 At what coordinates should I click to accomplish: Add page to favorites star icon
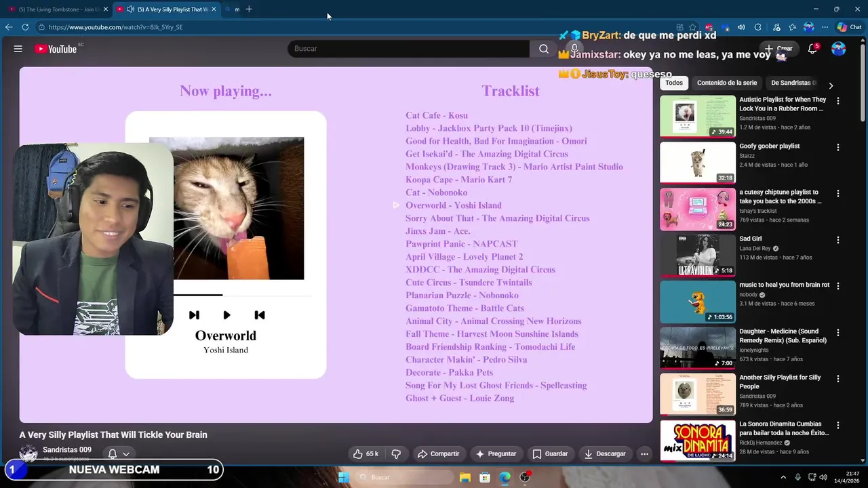click(692, 27)
